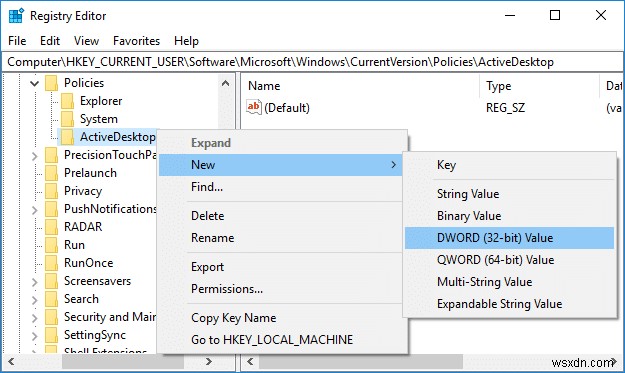Click the Type column header
Image resolution: width=625 pixels, height=373 pixels.
coord(540,86)
